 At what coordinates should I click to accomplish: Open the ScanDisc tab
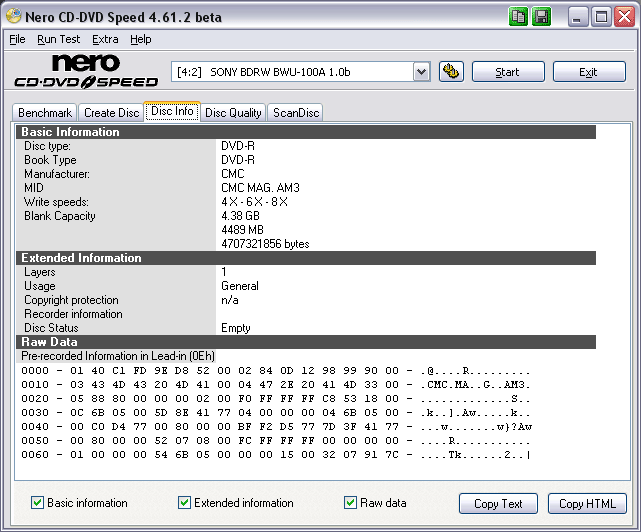coord(296,112)
